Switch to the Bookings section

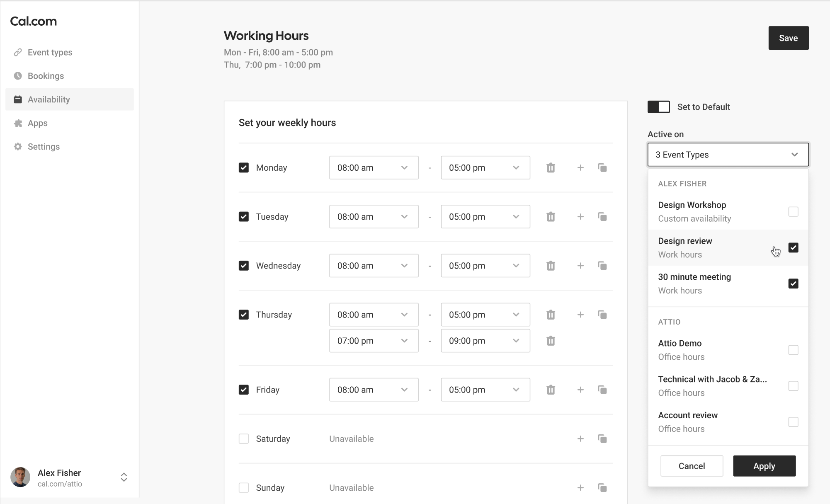click(x=46, y=75)
